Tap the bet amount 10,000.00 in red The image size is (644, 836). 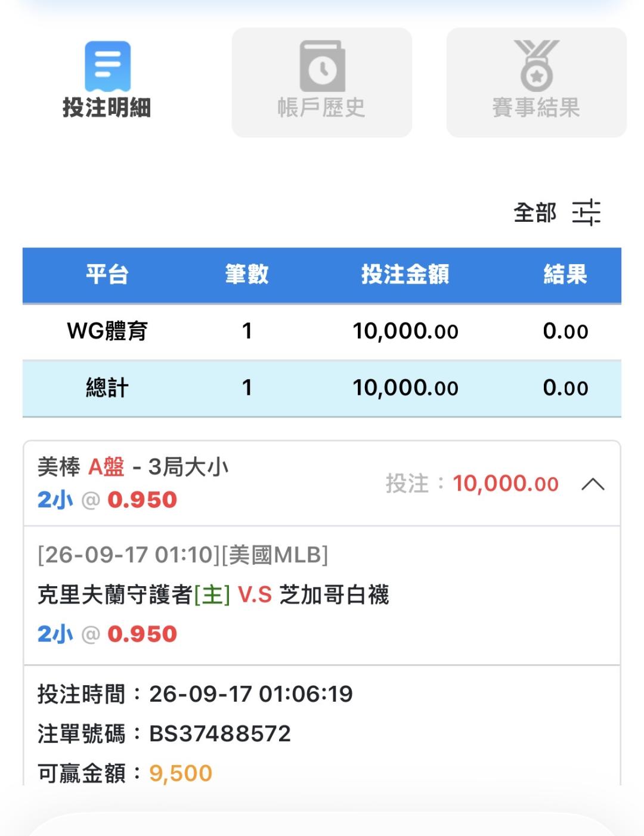tap(506, 484)
